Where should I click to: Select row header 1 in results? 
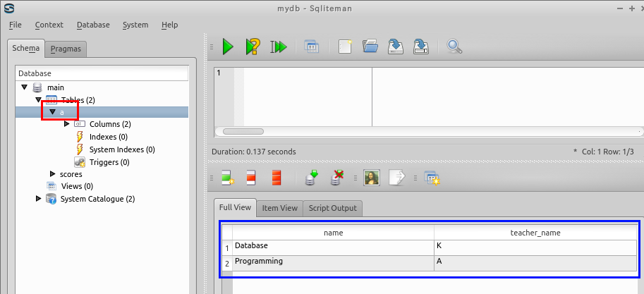pyautogui.click(x=227, y=248)
